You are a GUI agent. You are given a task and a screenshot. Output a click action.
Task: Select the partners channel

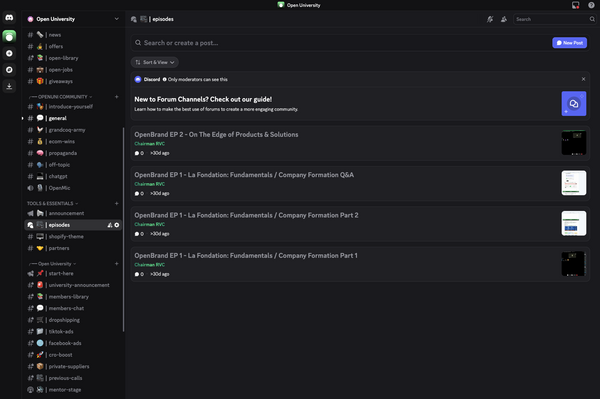pos(73,248)
